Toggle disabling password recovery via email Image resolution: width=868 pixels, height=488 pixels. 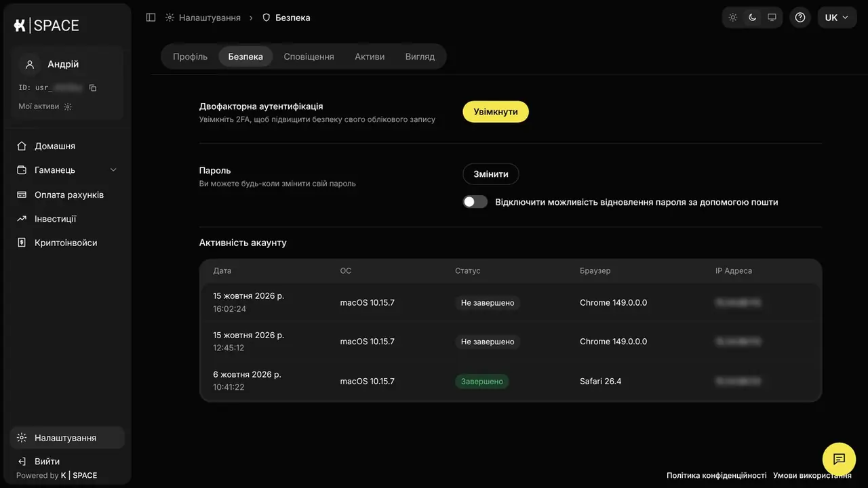(x=475, y=202)
